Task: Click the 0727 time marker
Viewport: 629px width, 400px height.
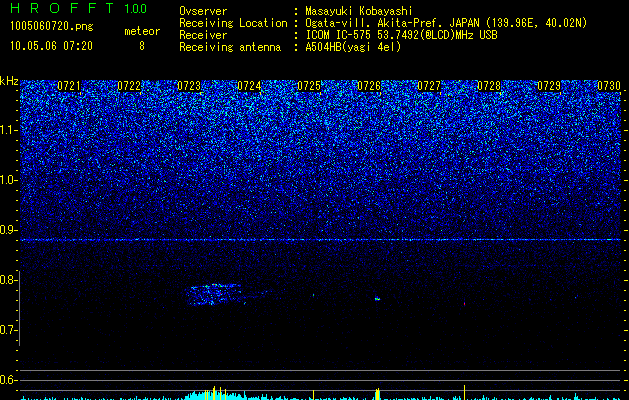Action: [x=429, y=86]
